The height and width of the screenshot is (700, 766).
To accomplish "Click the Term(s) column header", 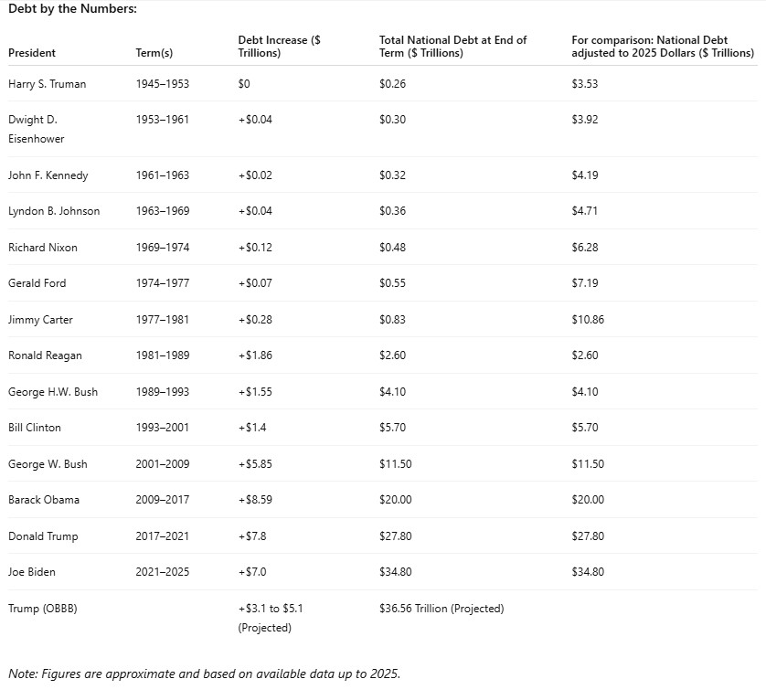I will click(154, 53).
